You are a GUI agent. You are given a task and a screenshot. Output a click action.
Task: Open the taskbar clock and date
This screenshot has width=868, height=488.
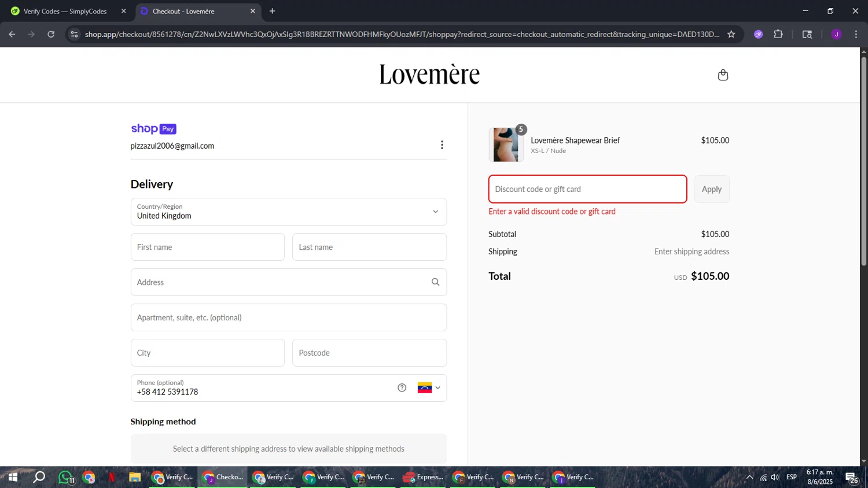pyautogui.click(x=820, y=477)
